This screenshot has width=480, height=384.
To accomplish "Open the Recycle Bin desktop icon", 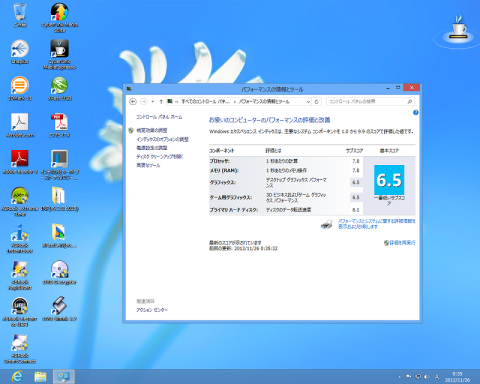I will (x=20, y=15).
